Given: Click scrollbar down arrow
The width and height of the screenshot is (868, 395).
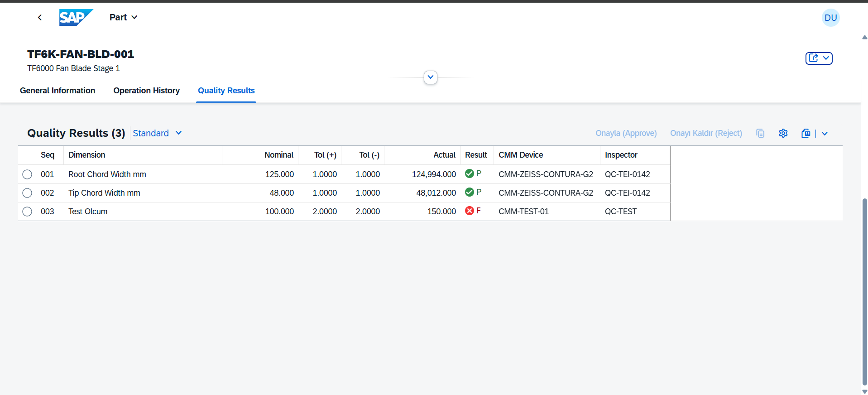Looking at the screenshot, I should [x=864, y=391].
